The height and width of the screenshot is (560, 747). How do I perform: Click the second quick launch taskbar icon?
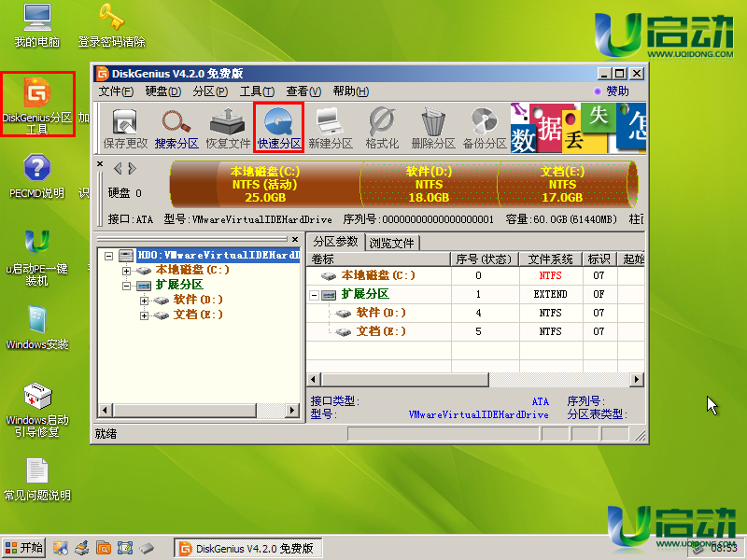pos(82,548)
